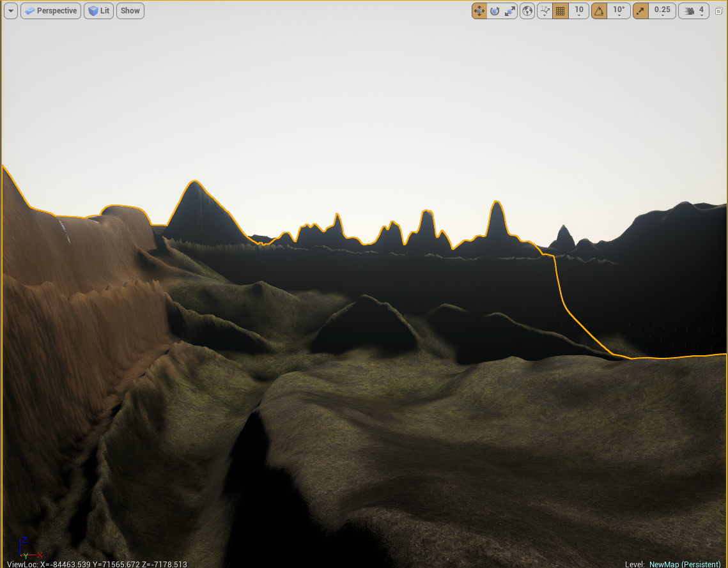
Task: Open scale snap value 0.25 dropdown
Action: tap(662, 11)
